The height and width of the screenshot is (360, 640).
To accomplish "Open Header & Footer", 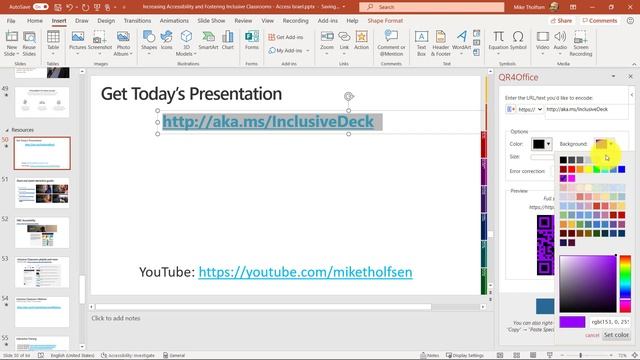I will (x=441, y=43).
